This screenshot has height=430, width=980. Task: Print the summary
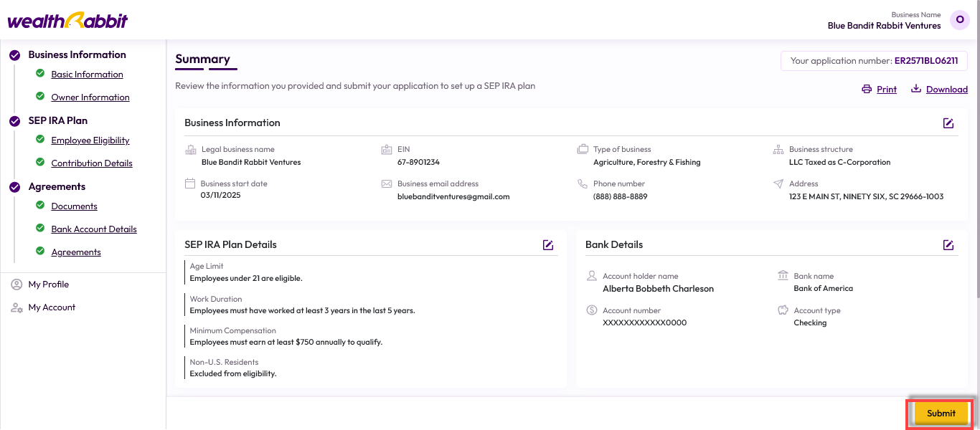[887, 90]
